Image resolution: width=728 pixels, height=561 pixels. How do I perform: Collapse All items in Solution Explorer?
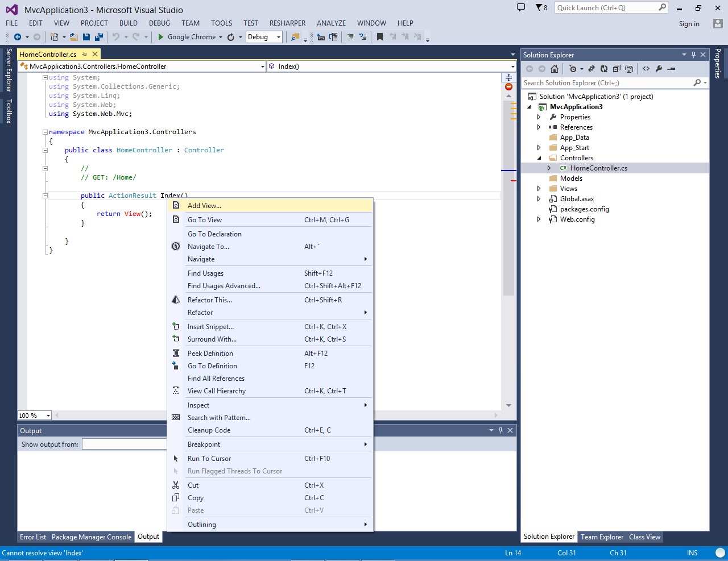(617, 68)
